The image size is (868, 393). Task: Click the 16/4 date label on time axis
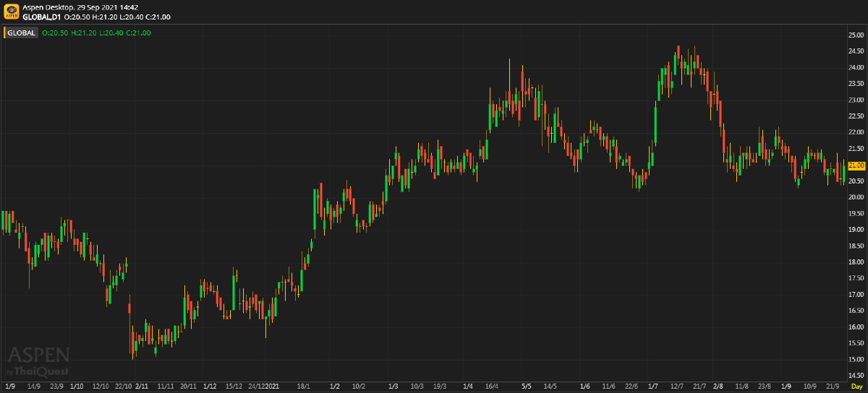pyautogui.click(x=493, y=387)
